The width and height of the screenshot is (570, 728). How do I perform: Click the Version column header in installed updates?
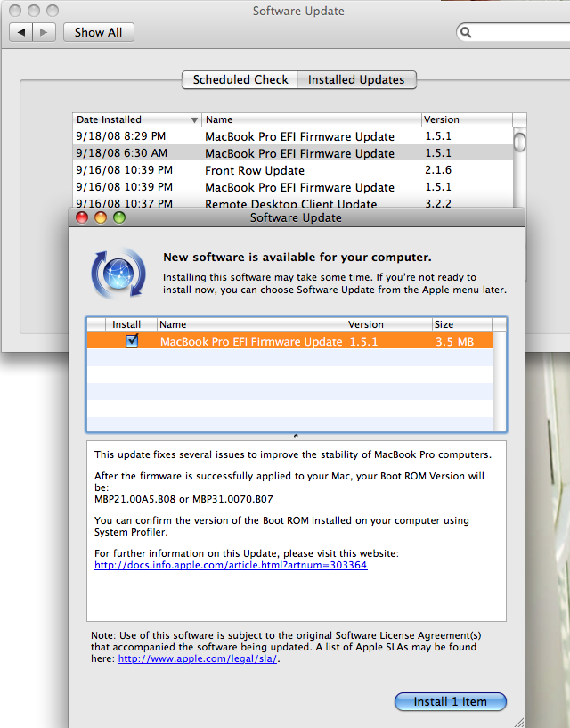467,119
